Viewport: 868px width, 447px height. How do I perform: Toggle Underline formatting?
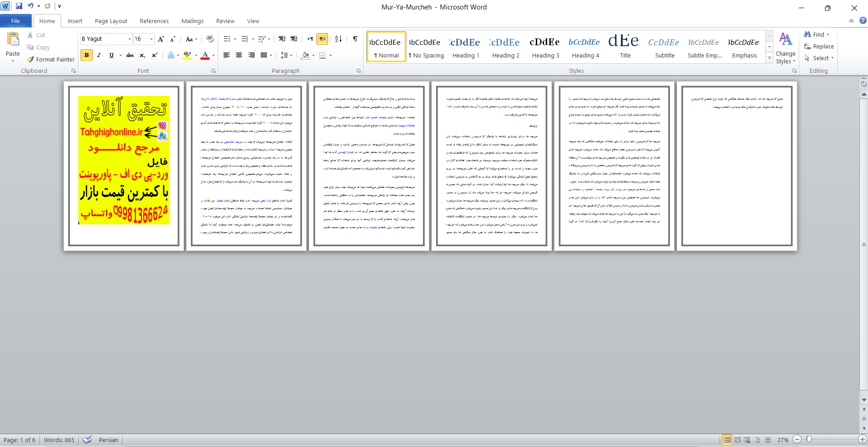[111, 55]
